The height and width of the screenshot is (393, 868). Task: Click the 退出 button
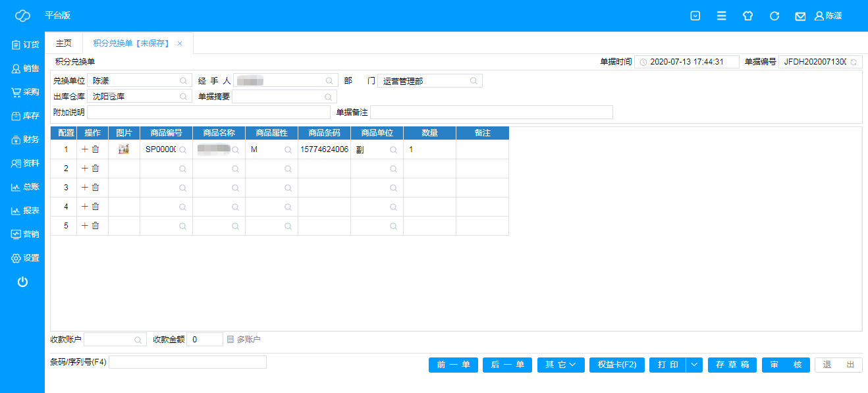(x=838, y=365)
